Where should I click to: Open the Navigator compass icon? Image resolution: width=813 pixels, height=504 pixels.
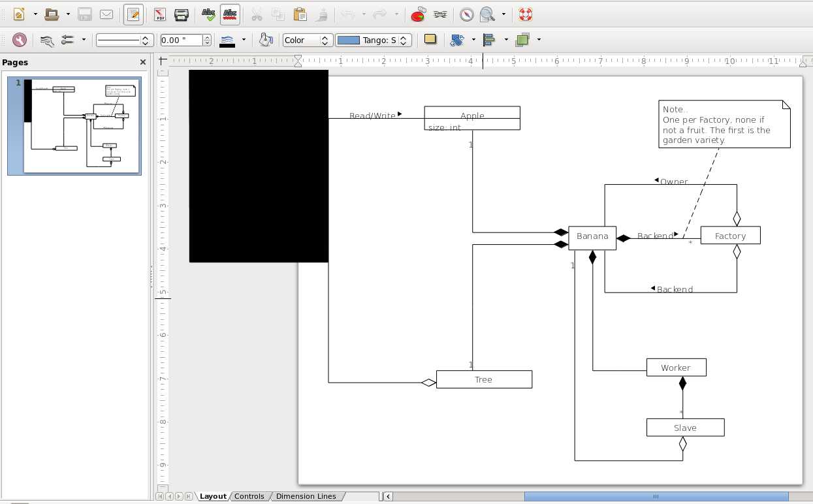466,14
